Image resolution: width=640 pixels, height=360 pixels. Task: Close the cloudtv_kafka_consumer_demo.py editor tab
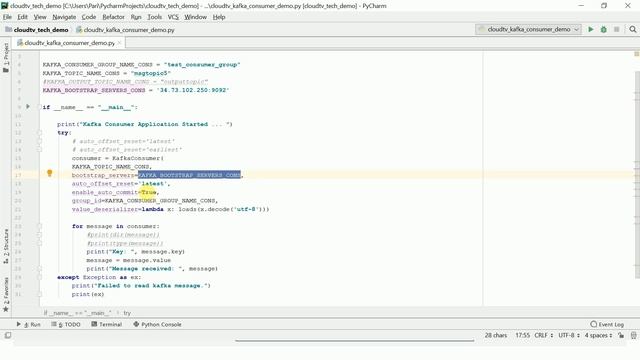(x=120, y=42)
